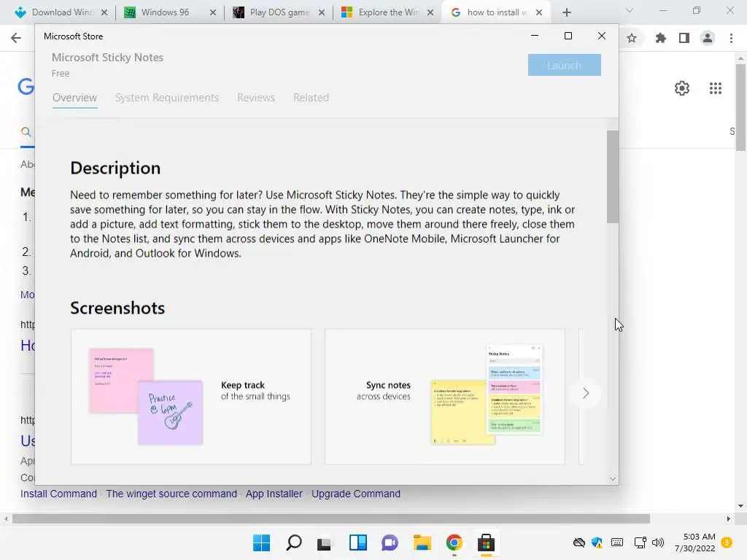This screenshot has height=560, width=747.
Task: Launch Microsoft Sticky Notes
Action: [x=564, y=65]
